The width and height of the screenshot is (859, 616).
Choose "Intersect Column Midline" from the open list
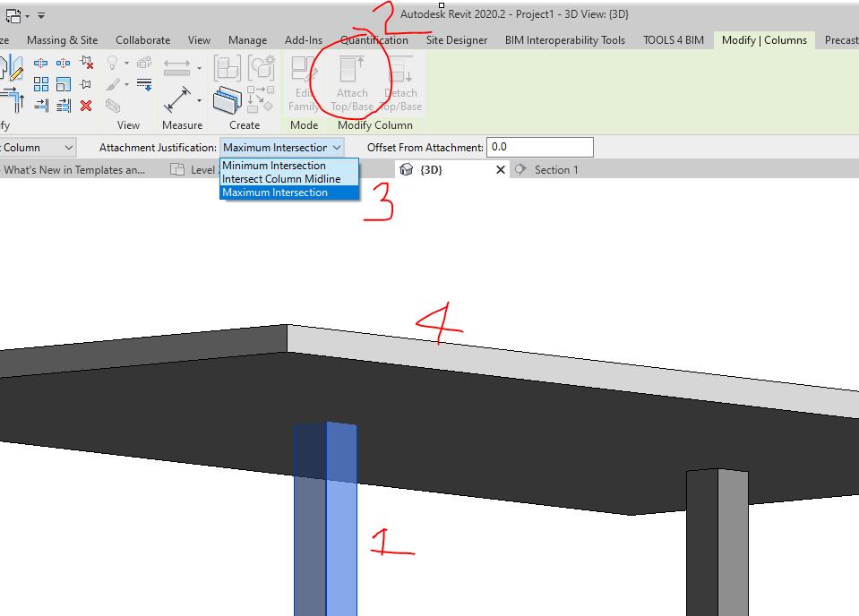[x=279, y=178]
